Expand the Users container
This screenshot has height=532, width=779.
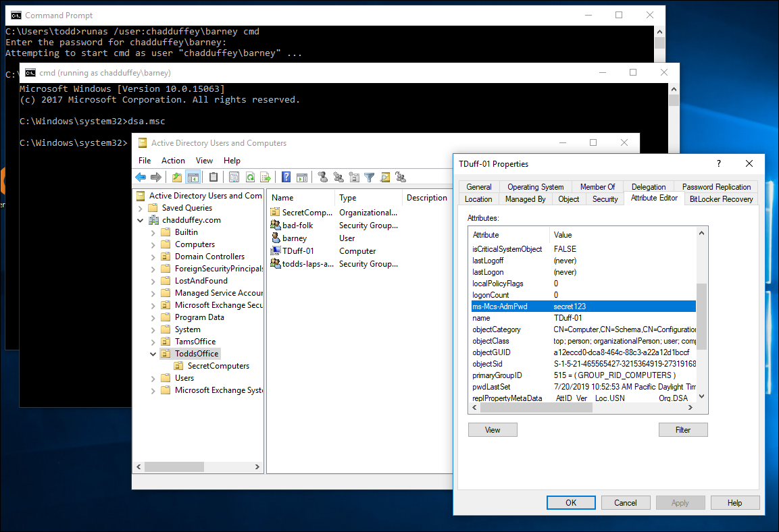pos(153,378)
